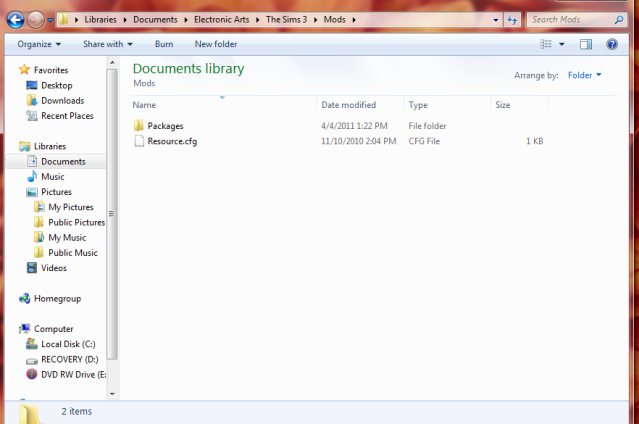Show the preview pane
Viewport: 639px width, 424px height.
click(586, 44)
